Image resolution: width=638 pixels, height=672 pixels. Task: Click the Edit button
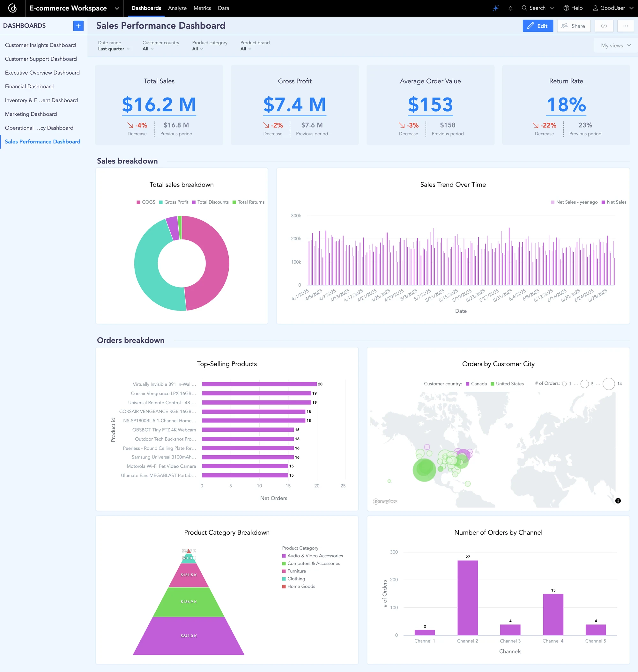538,26
